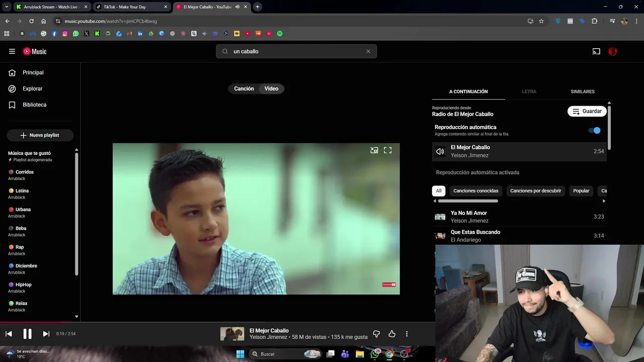View site information in address bar
Image resolution: width=644 pixels, height=362 pixels.
[58, 21]
